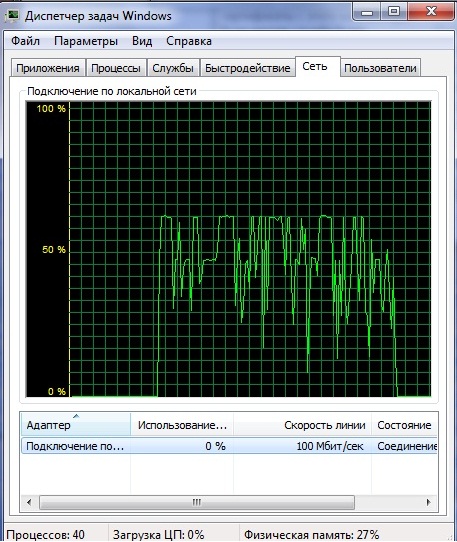
Task: Sort by the Адаптер column header
Action: coord(76,424)
